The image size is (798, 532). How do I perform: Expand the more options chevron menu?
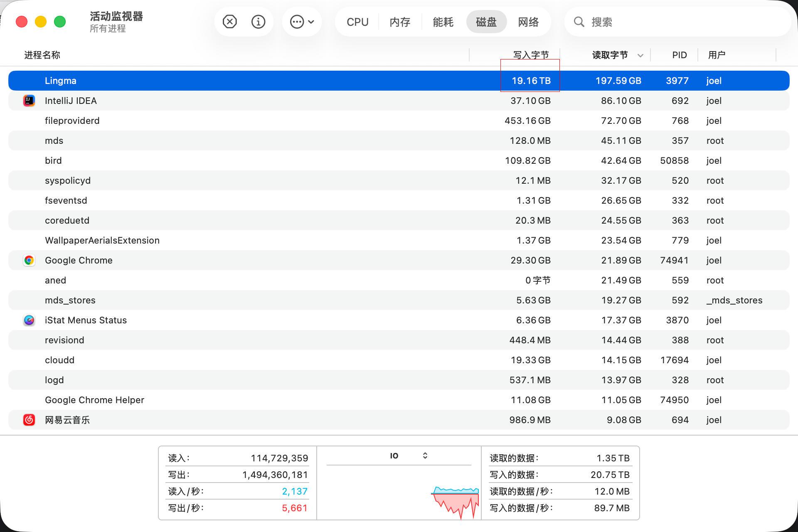pyautogui.click(x=310, y=22)
